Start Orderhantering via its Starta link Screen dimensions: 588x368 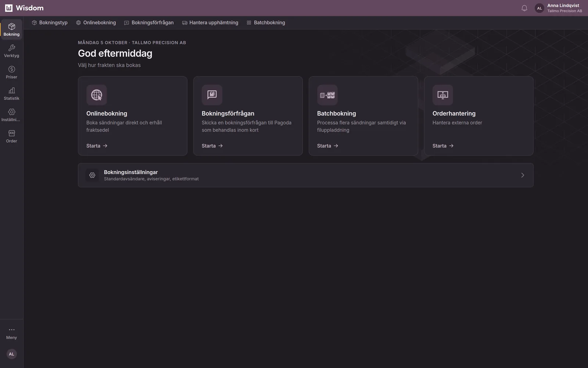click(x=443, y=146)
